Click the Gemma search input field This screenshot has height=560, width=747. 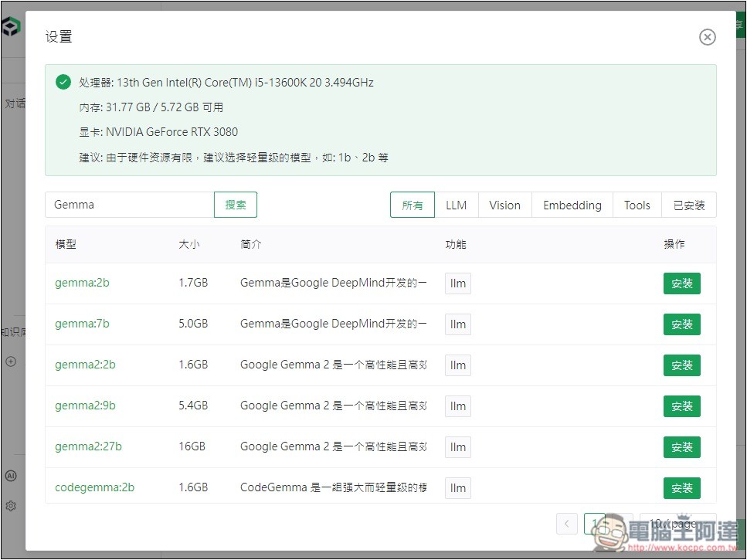pyautogui.click(x=130, y=205)
